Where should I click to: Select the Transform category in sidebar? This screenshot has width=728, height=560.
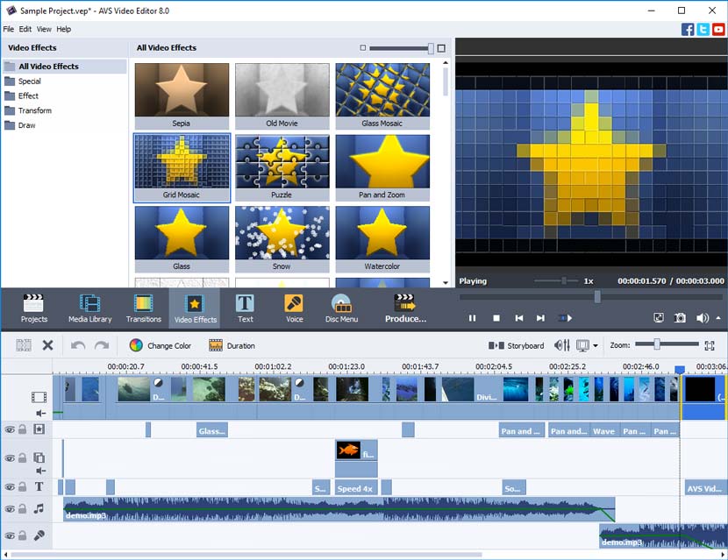(x=37, y=110)
